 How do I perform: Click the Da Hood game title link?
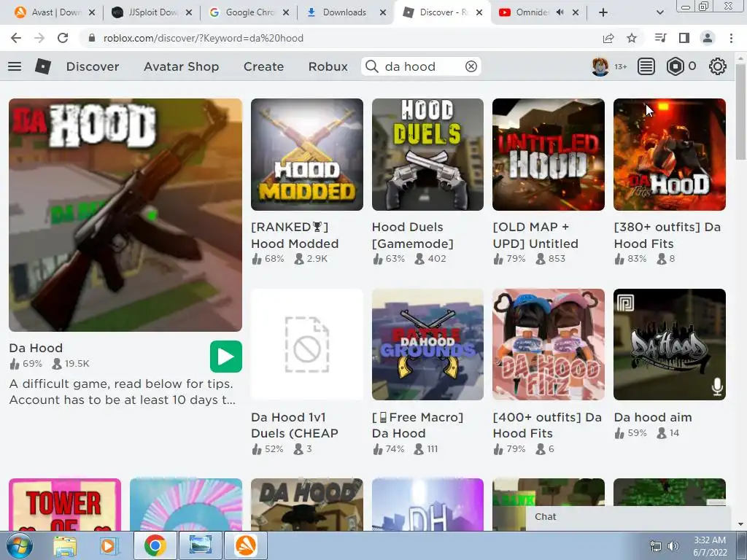(36, 348)
